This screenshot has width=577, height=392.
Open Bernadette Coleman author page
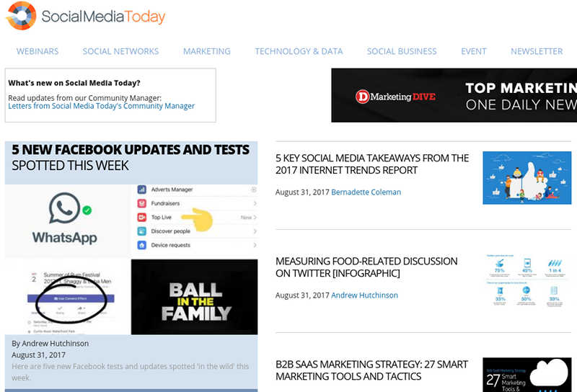[x=366, y=192]
